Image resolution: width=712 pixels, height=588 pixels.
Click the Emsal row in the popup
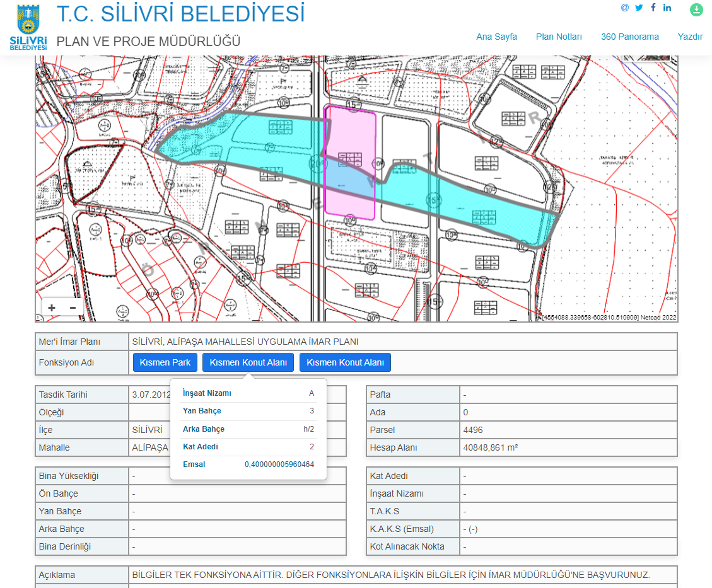[248, 464]
